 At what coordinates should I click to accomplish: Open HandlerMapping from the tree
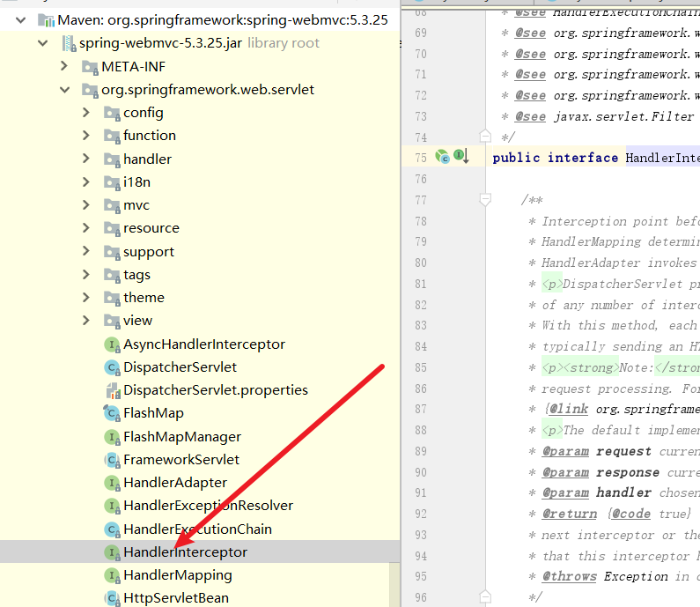coord(177,575)
